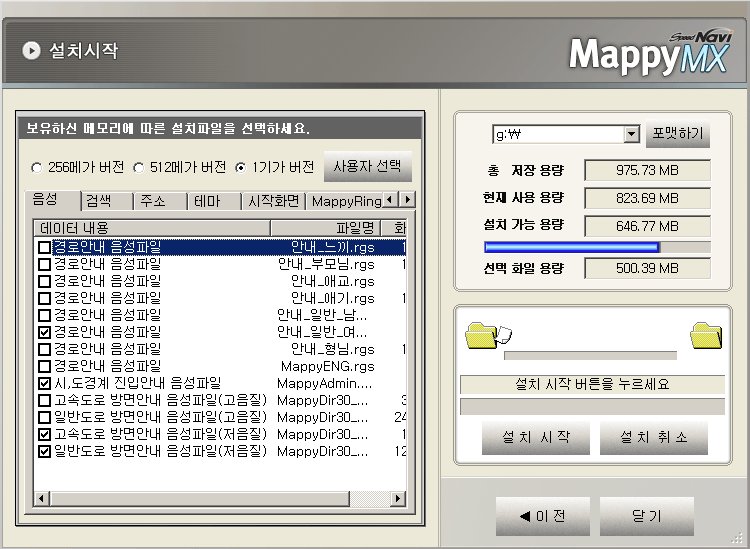This screenshot has height=549, width=750.
Task: Click the 포맷하기 format button
Action: pyautogui.click(x=678, y=134)
